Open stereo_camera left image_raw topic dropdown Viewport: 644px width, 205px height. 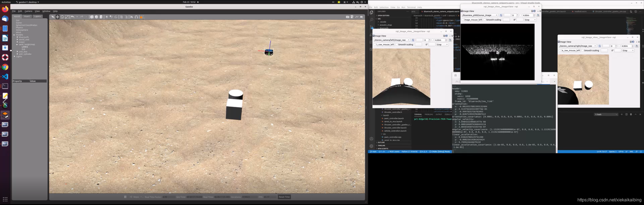click(x=392, y=40)
